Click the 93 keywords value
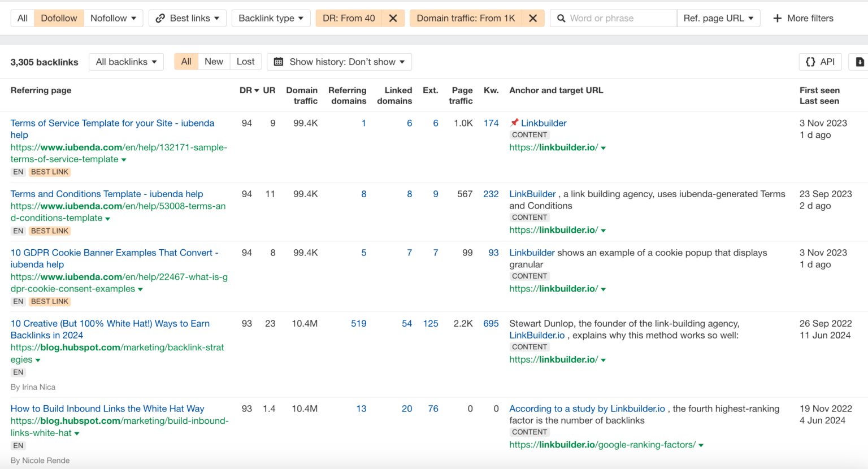The width and height of the screenshot is (868, 469). (493, 253)
